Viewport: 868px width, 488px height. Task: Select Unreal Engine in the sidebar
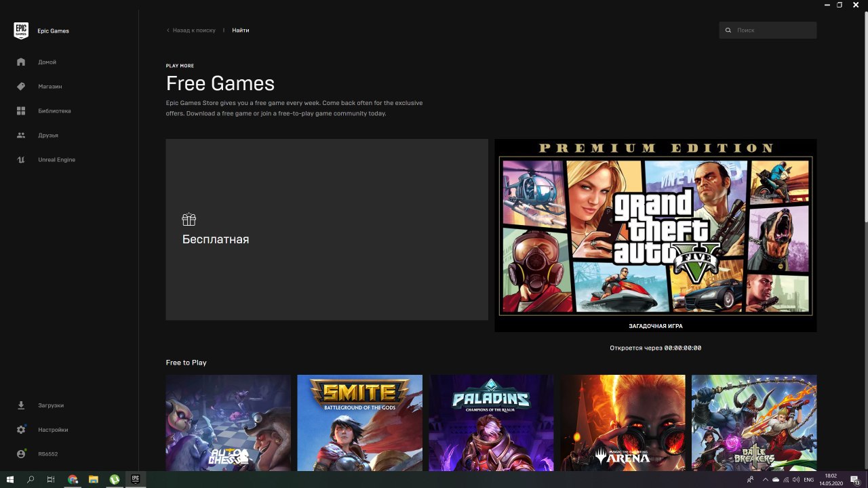click(x=57, y=159)
